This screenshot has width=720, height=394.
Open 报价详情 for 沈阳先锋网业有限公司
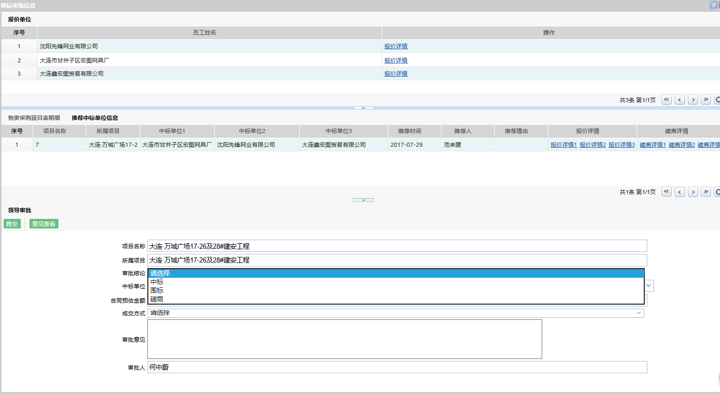396,46
